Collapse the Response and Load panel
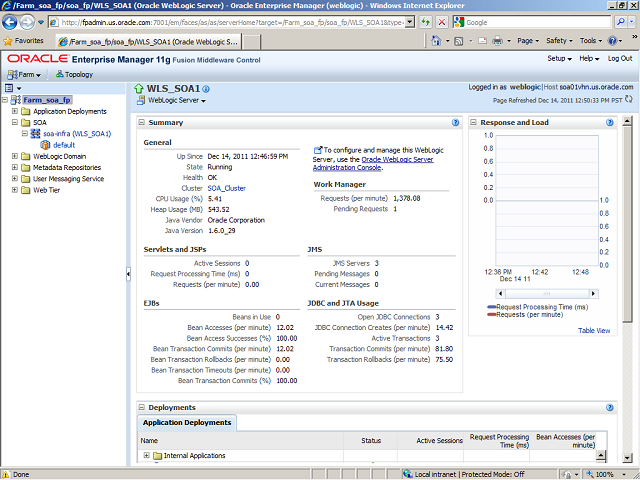 (474, 122)
